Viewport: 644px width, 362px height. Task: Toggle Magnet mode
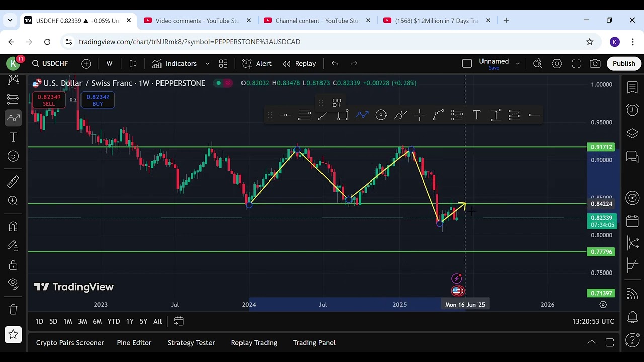(13, 227)
